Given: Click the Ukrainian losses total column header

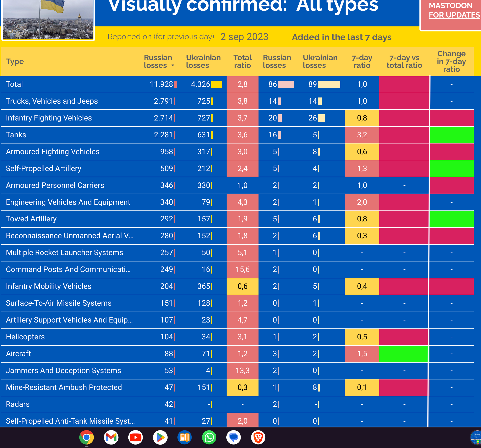Looking at the screenshot, I should point(203,61).
